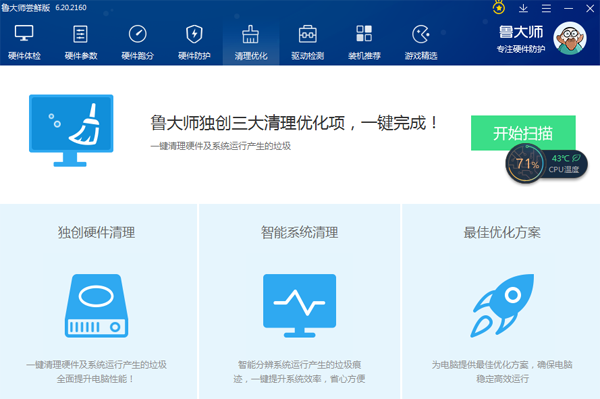Open the 硬件体检 hardware checkup tab

[x=24, y=43]
